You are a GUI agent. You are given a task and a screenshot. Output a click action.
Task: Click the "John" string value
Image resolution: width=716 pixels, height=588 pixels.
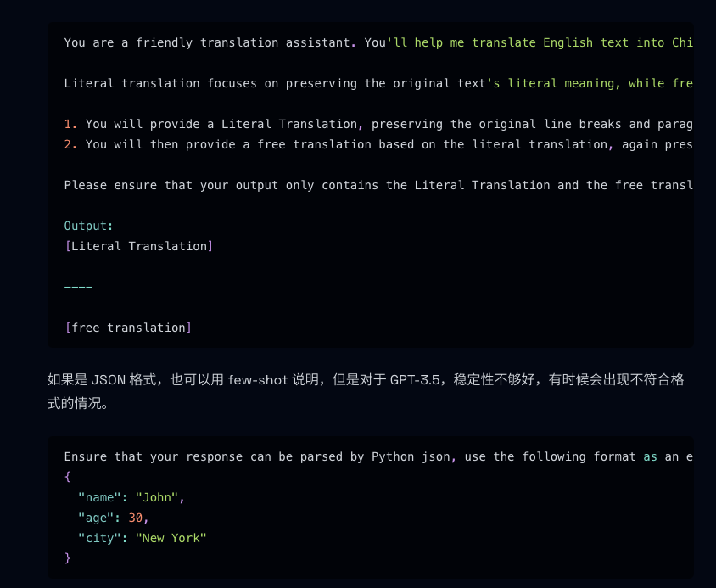157,497
